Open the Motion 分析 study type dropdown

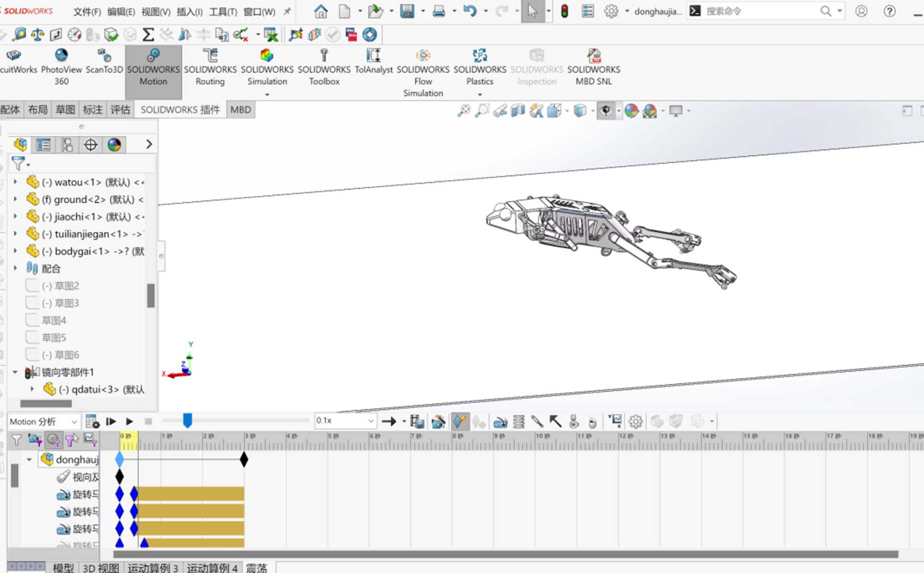(x=73, y=421)
